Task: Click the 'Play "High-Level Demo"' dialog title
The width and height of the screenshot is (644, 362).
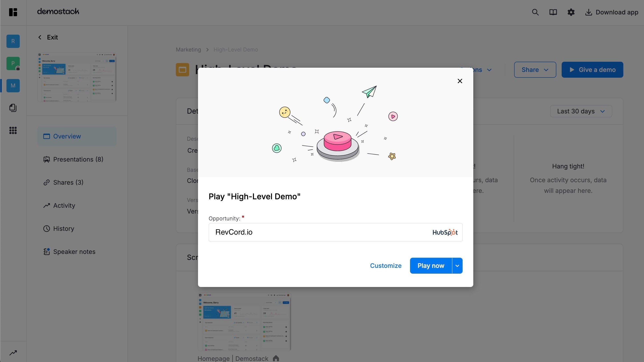Action: tap(254, 196)
